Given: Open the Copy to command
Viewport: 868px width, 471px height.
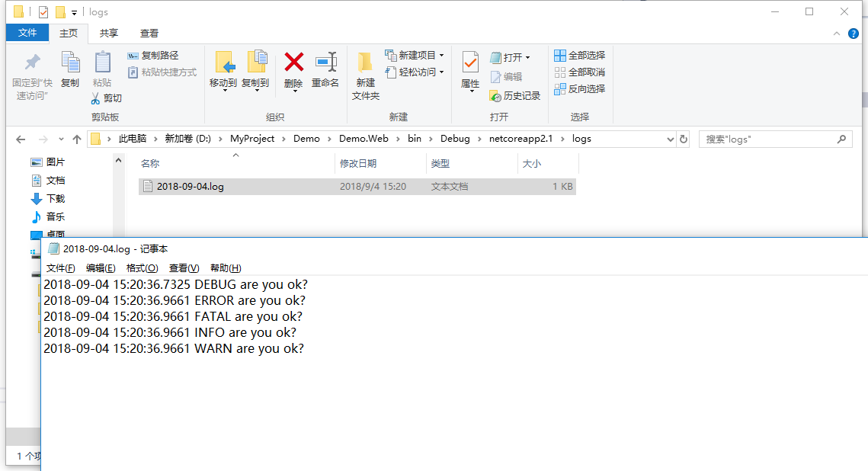Looking at the screenshot, I should pyautogui.click(x=255, y=70).
